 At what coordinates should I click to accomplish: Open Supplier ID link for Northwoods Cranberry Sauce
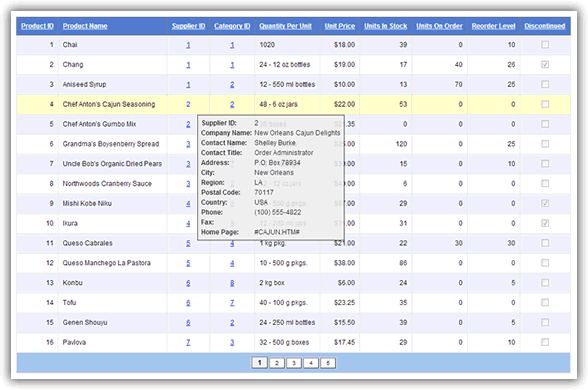click(188, 184)
